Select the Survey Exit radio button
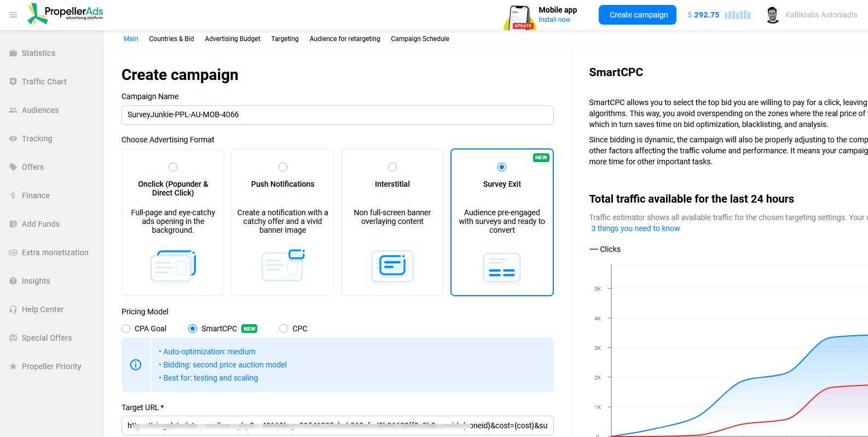The image size is (868, 437). click(x=502, y=167)
